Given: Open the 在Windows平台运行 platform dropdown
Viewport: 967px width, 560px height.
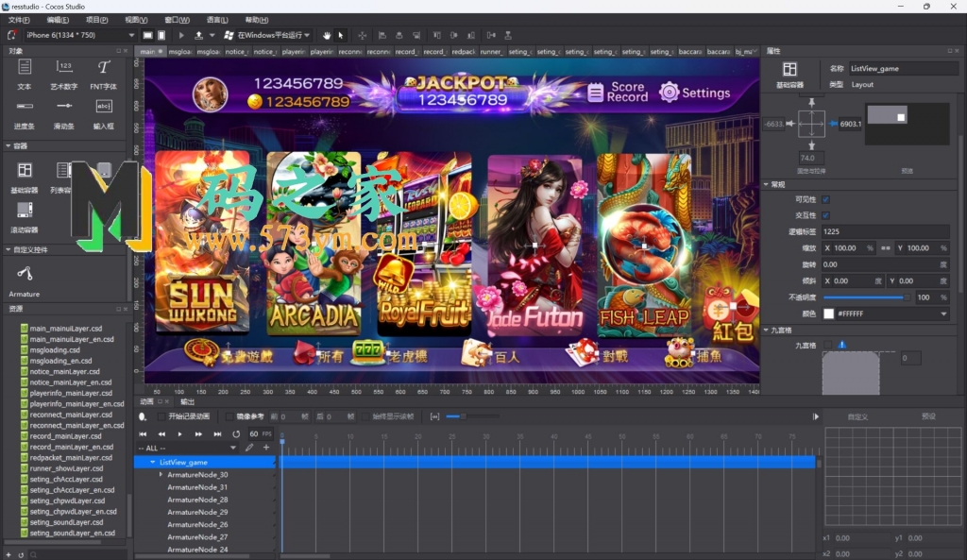Looking at the screenshot, I should click(x=267, y=35).
